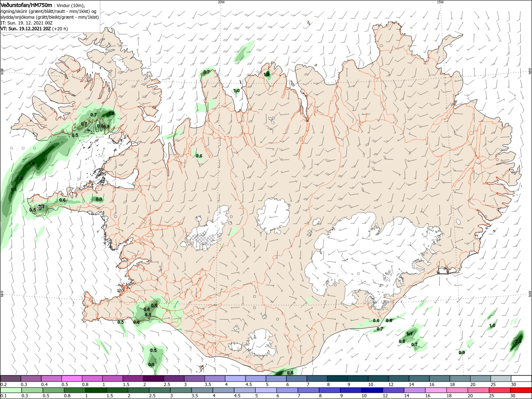Click the pale green 0.1–0.3 rain legend swatch
Image resolution: width=532 pixels, height=399 pixels.
pos(11,390)
